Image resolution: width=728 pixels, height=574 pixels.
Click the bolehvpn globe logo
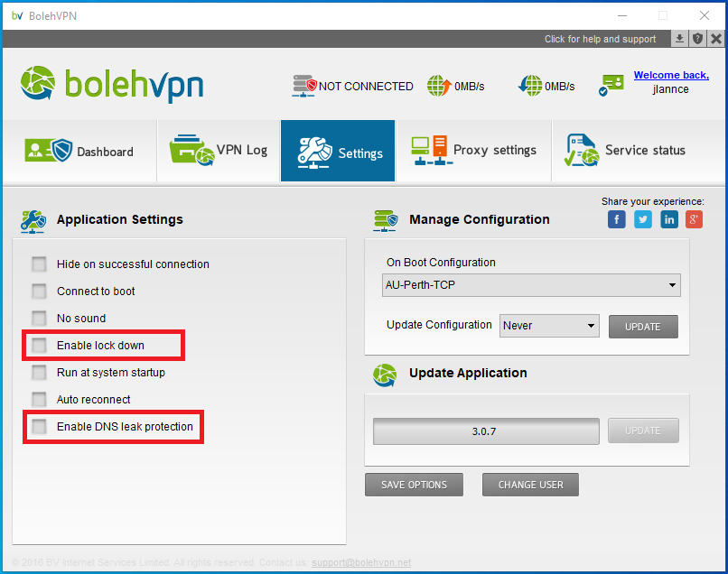point(38,84)
